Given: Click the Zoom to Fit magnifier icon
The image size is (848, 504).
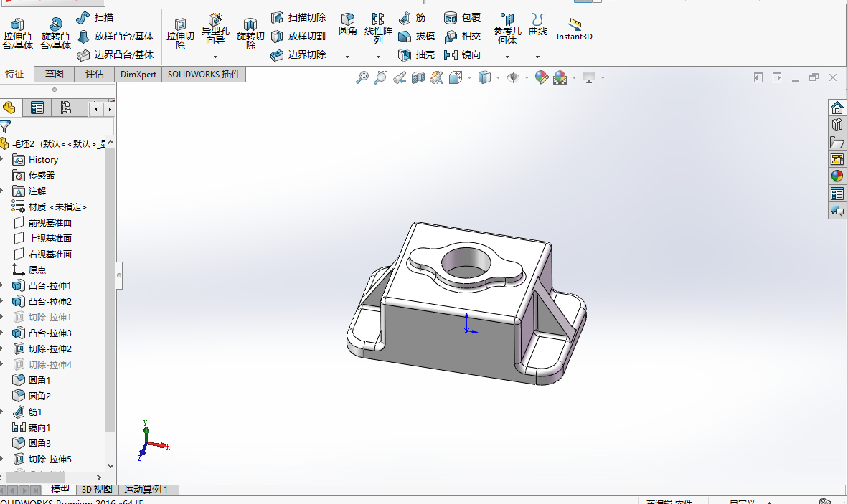Looking at the screenshot, I should tap(362, 78).
